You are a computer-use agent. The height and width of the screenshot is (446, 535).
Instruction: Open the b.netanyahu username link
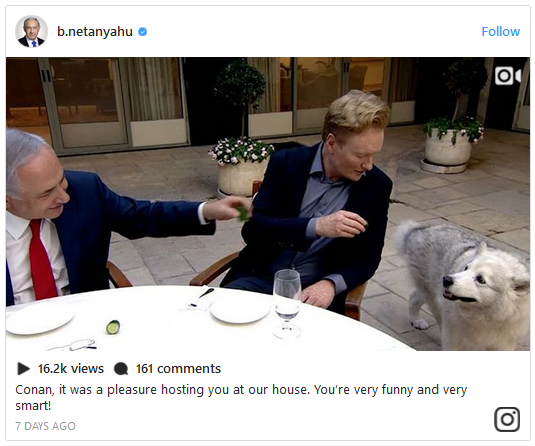click(x=95, y=32)
